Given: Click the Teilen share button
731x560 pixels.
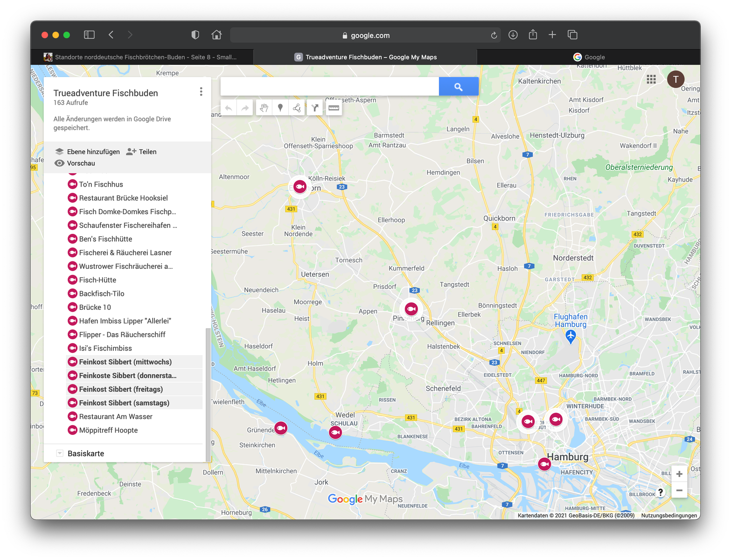Looking at the screenshot, I should pyautogui.click(x=142, y=152).
